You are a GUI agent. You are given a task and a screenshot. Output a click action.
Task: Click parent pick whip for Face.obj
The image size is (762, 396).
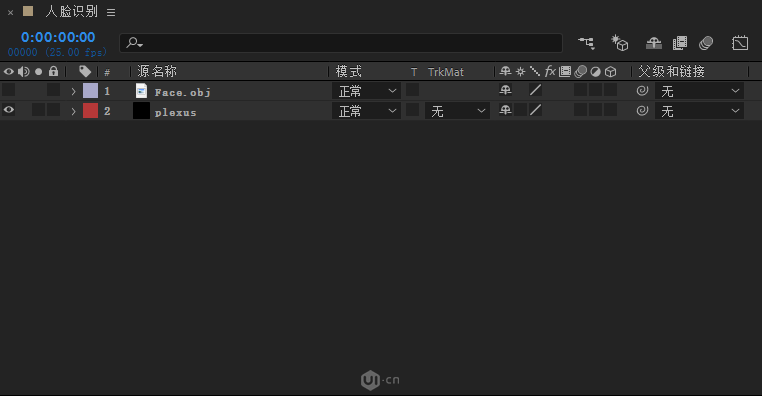pos(642,90)
